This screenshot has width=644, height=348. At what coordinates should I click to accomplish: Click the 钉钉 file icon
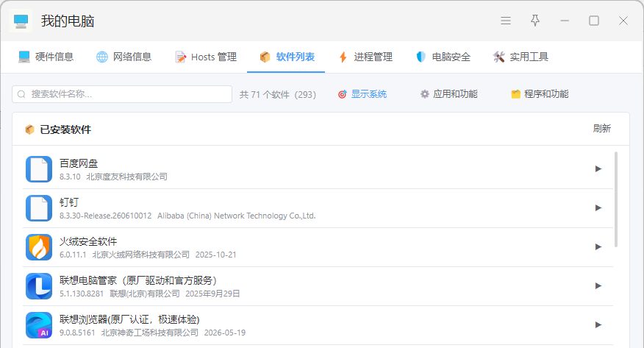[x=39, y=208]
